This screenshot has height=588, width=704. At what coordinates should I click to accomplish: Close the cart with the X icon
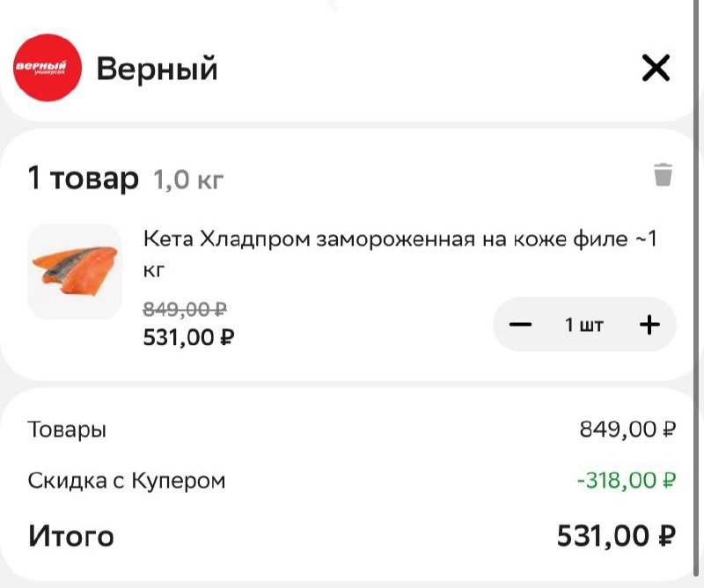tap(656, 68)
